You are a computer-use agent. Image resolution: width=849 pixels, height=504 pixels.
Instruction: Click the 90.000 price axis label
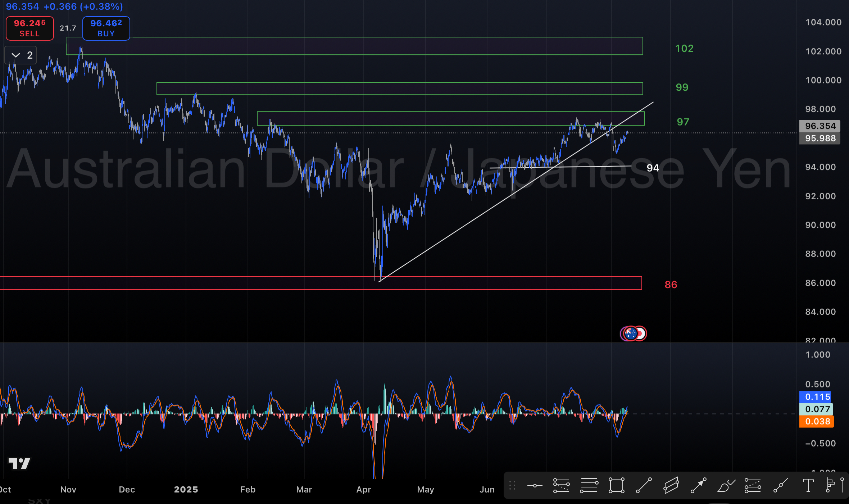click(x=821, y=225)
